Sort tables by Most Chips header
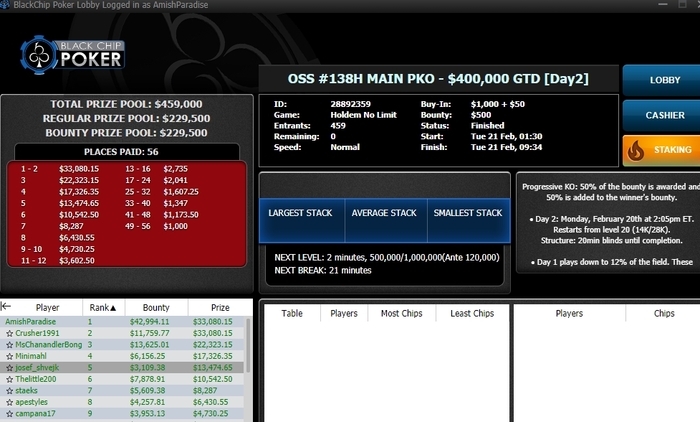Viewport: 700px width, 422px height. (401, 313)
